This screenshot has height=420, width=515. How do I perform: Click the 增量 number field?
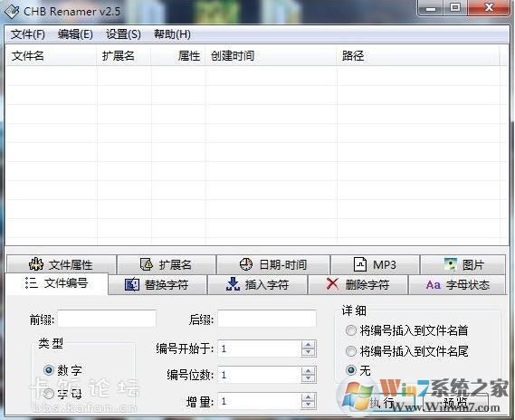point(260,401)
